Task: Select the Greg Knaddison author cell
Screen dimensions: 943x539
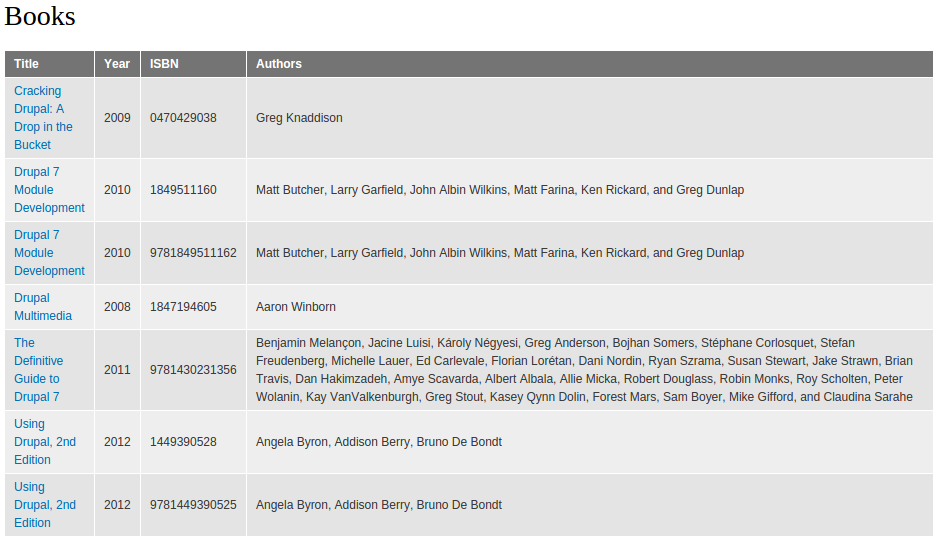Action: 589,118
